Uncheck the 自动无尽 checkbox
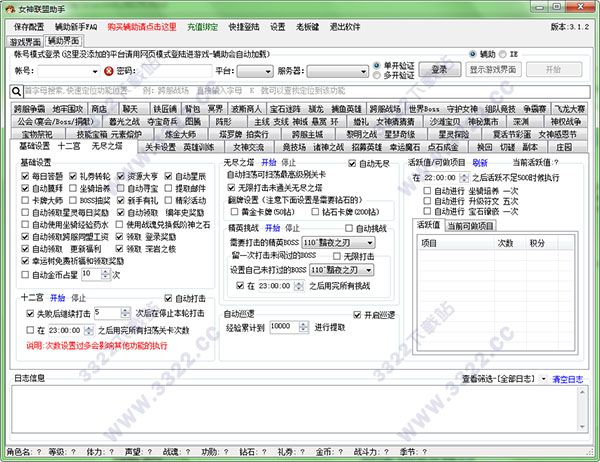Screen dimensions: 600x462 351,162
